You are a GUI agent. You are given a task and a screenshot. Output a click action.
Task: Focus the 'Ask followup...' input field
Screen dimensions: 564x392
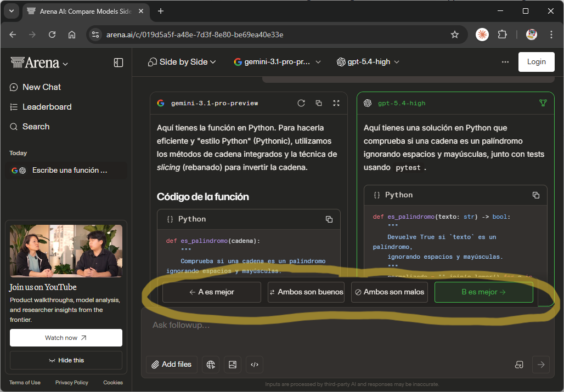(x=347, y=325)
